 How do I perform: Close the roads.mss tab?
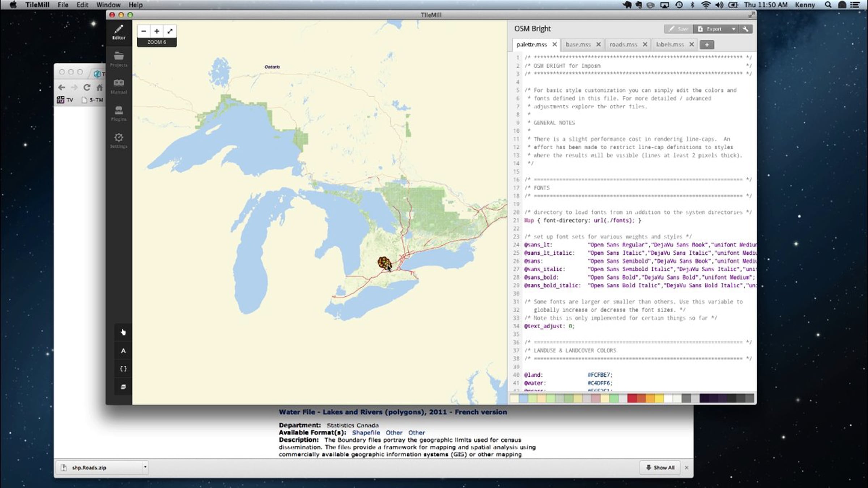tap(645, 44)
